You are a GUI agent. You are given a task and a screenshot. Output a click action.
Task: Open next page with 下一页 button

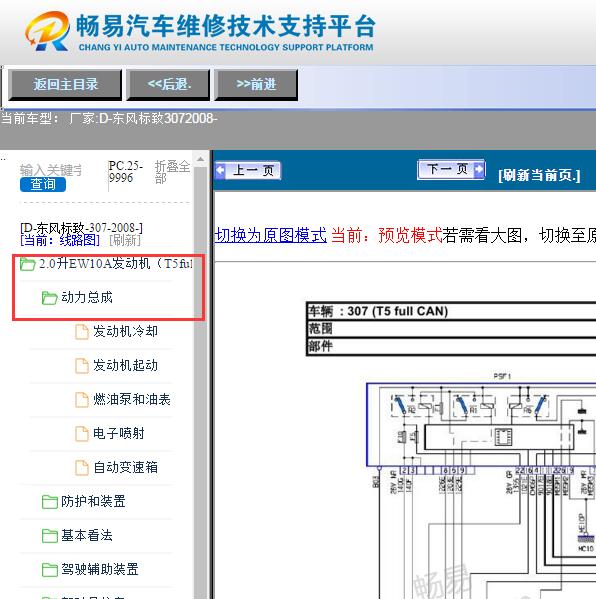452,169
